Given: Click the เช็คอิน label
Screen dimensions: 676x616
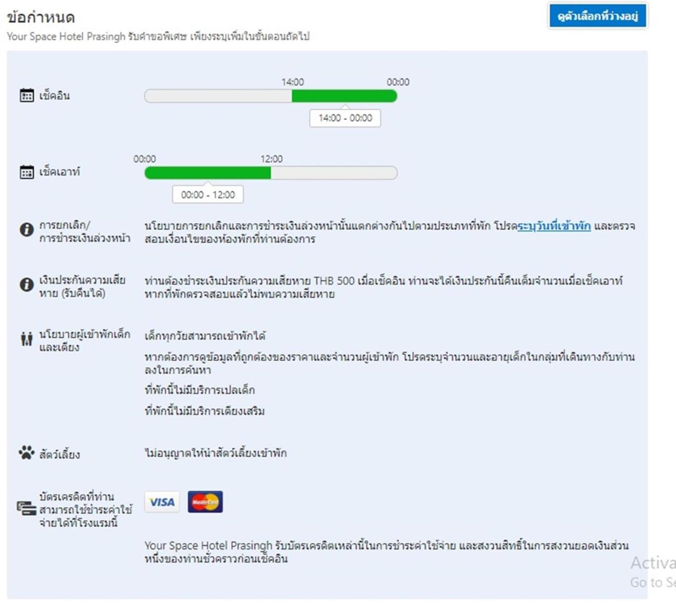Looking at the screenshot, I should point(54,96).
